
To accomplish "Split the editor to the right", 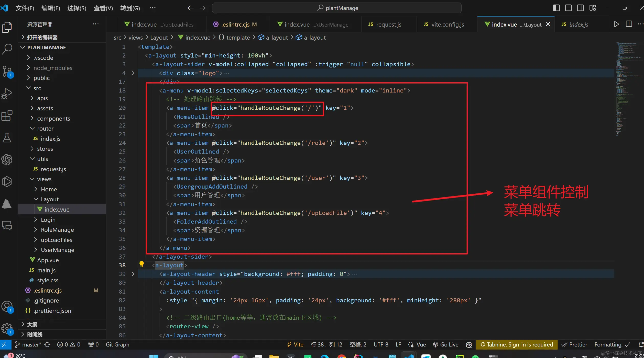I will [629, 24].
